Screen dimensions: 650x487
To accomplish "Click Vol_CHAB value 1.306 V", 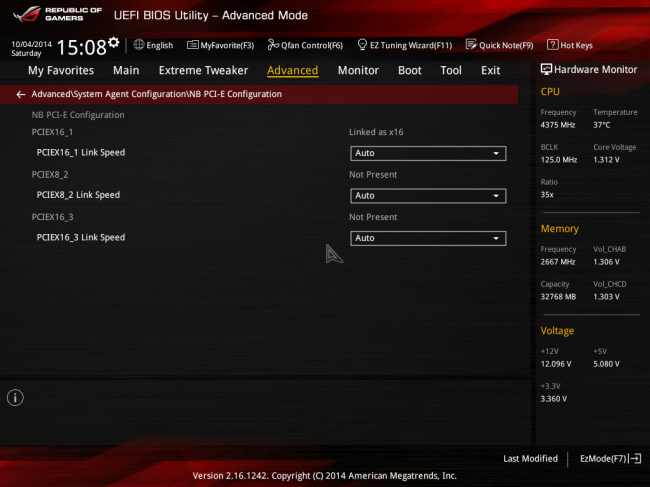I will click(606, 262).
